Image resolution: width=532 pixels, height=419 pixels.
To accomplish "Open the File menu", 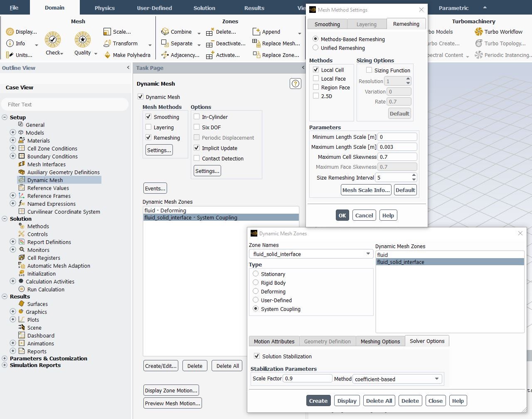I will pos(14,8).
